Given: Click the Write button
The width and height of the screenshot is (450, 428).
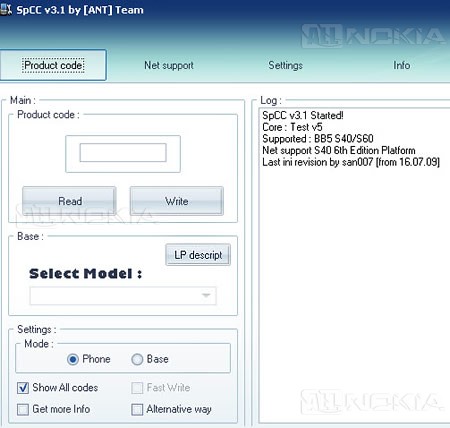Looking at the screenshot, I should [177, 201].
